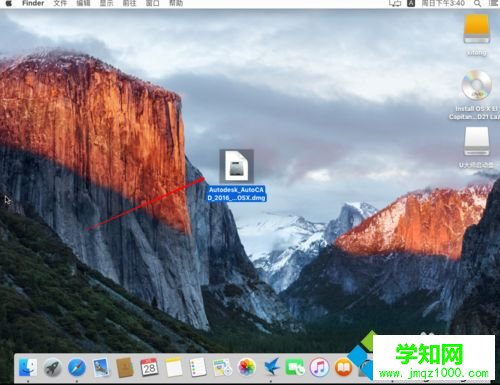The height and width of the screenshot is (385, 500).
Task: Open the blue bird app in Dock
Action: [x=271, y=367]
